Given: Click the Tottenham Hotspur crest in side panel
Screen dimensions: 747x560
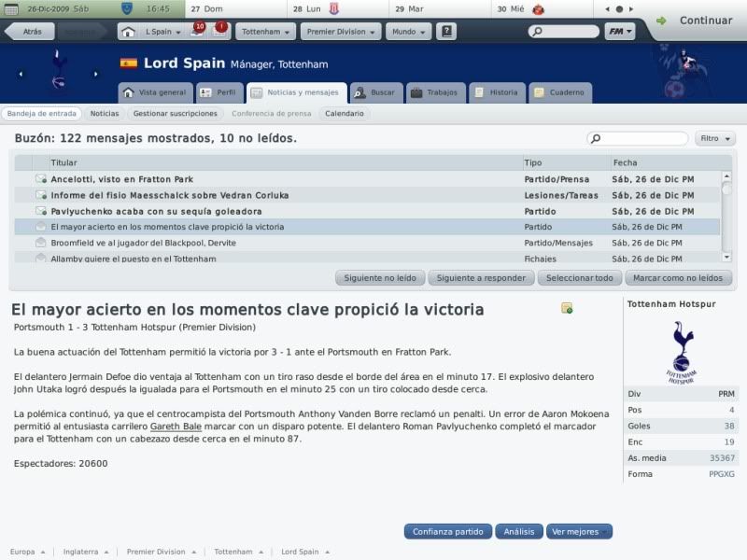Looking at the screenshot, I should [x=683, y=352].
